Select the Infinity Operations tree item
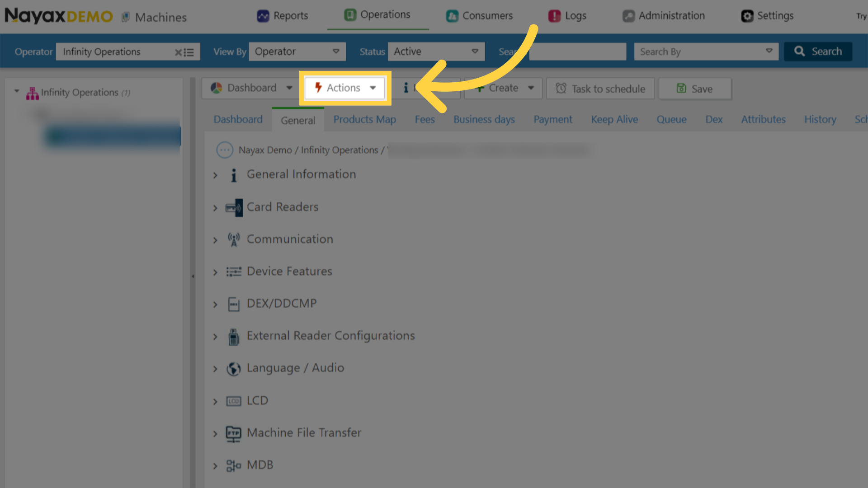This screenshot has width=868, height=488. tap(80, 93)
